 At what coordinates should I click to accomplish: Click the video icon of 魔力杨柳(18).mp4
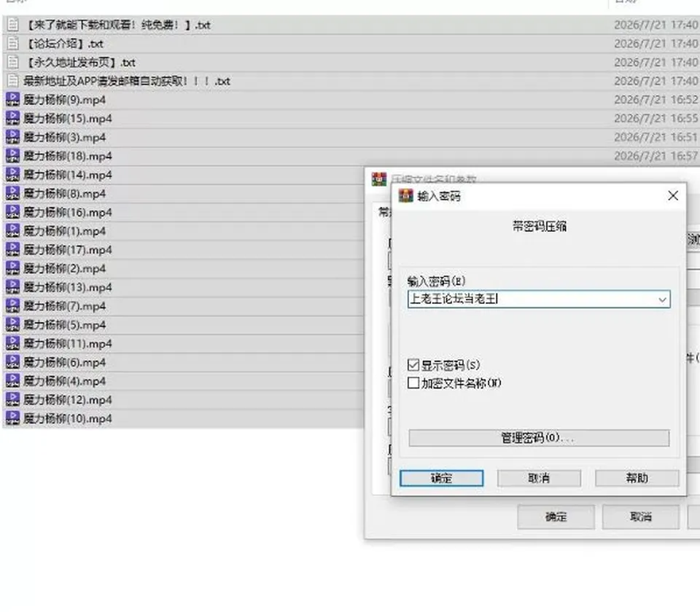tap(12, 155)
